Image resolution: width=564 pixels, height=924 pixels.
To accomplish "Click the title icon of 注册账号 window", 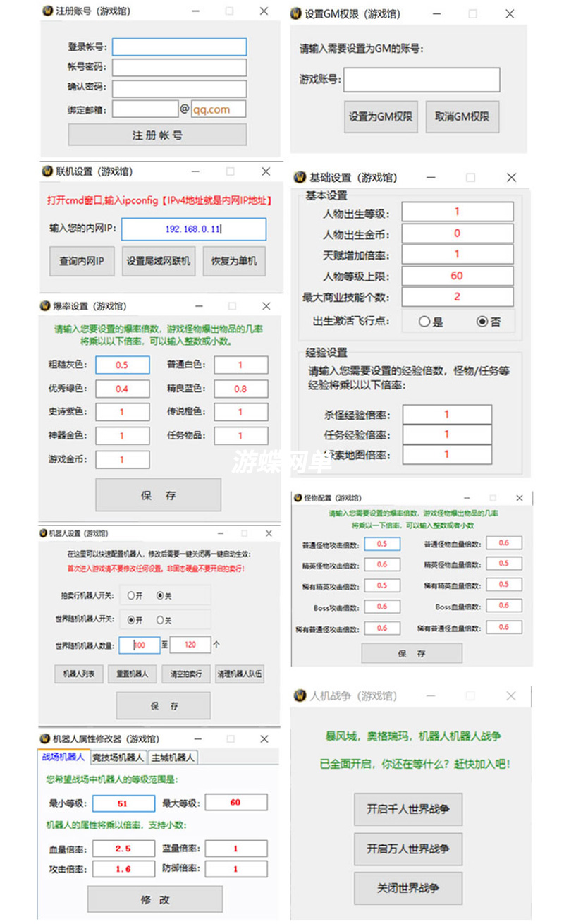I will point(47,11).
